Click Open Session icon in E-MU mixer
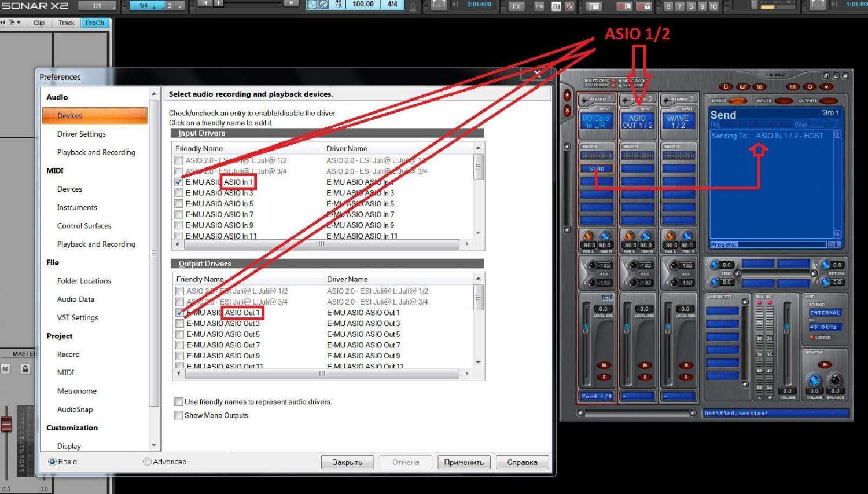 743,87
